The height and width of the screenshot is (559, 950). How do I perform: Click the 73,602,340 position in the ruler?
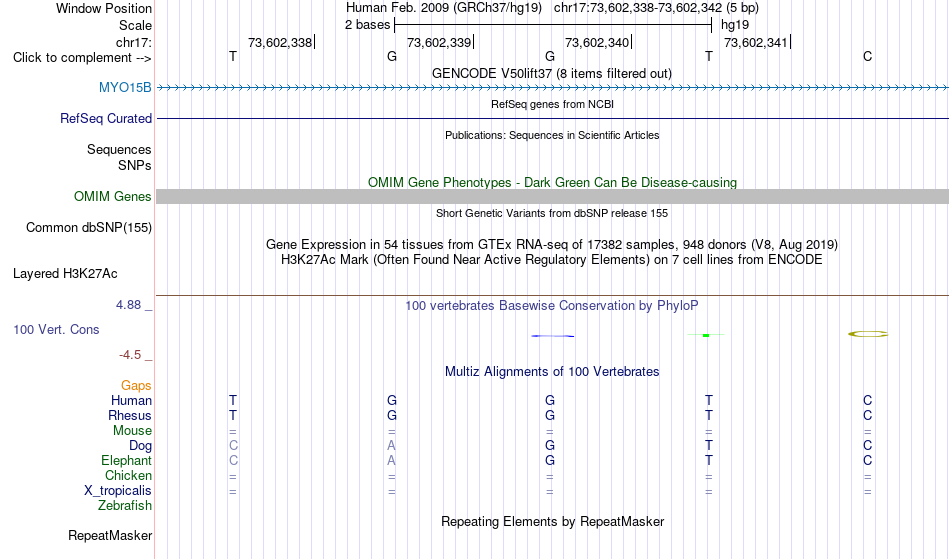[x=597, y=43]
